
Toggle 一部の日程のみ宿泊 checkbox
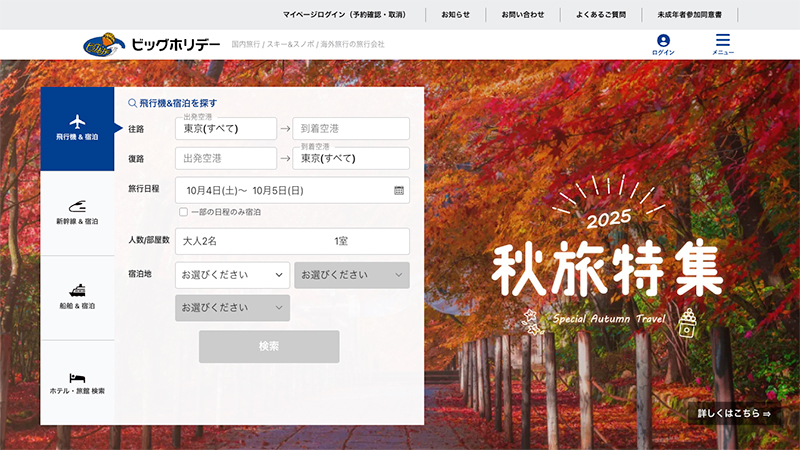(x=183, y=212)
